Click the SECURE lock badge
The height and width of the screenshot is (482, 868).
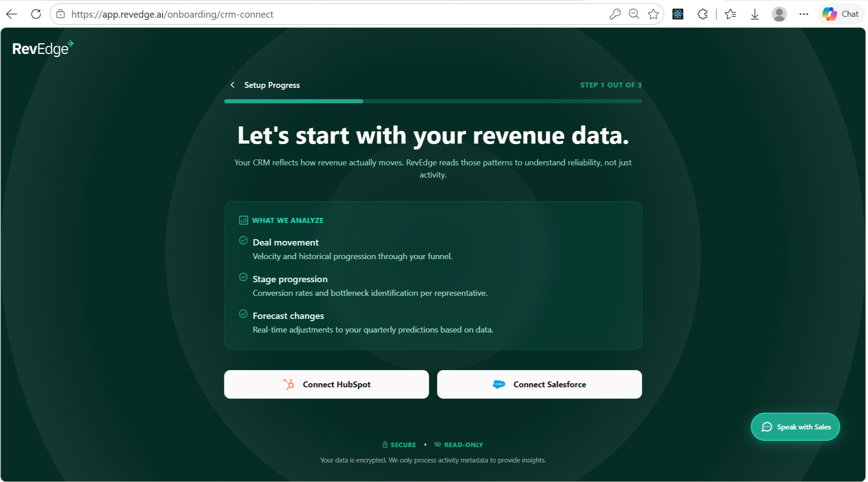399,445
